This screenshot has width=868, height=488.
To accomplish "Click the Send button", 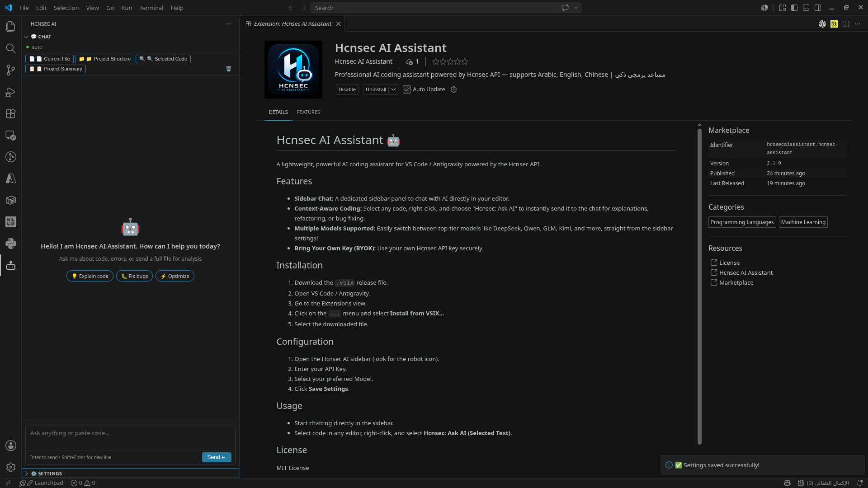I will [217, 457].
